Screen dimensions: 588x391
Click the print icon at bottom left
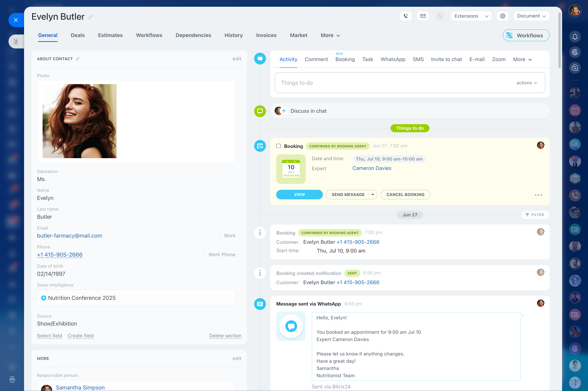click(12, 380)
